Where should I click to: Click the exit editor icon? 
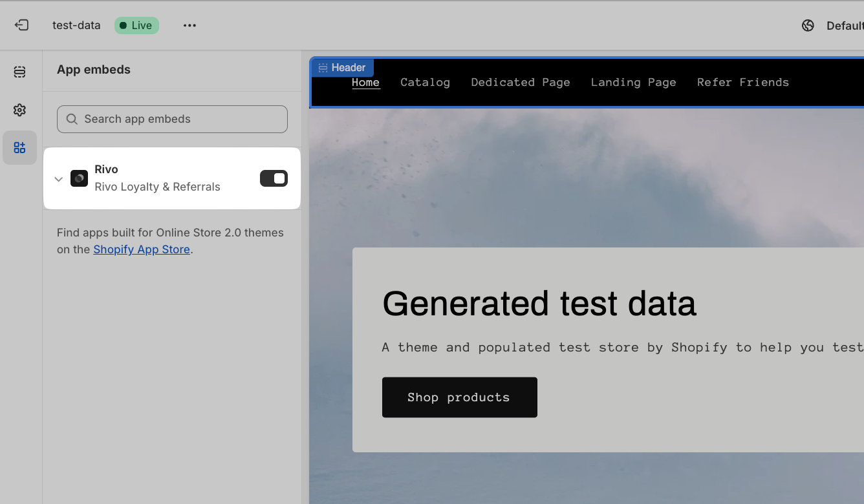[x=22, y=25]
